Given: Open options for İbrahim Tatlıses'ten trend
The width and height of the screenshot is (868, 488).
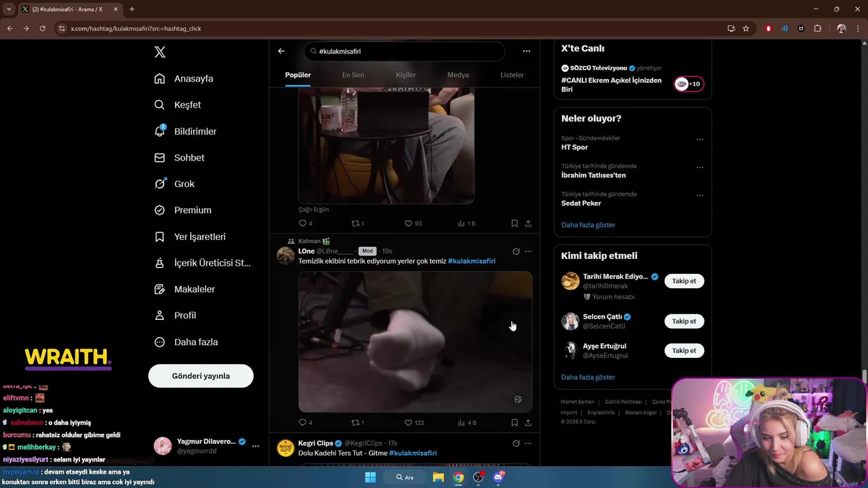Looking at the screenshot, I should (x=700, y=167).
